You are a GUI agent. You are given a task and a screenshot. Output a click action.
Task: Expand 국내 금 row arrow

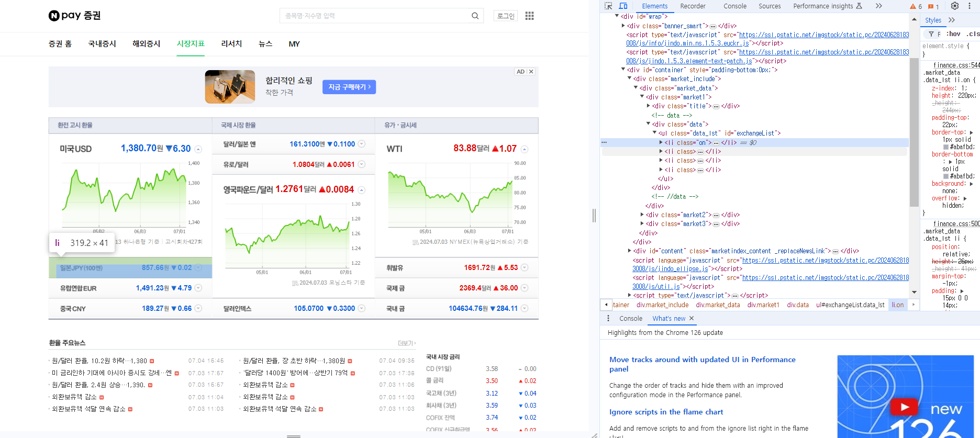pyautogui.click(x=525, y=308)
